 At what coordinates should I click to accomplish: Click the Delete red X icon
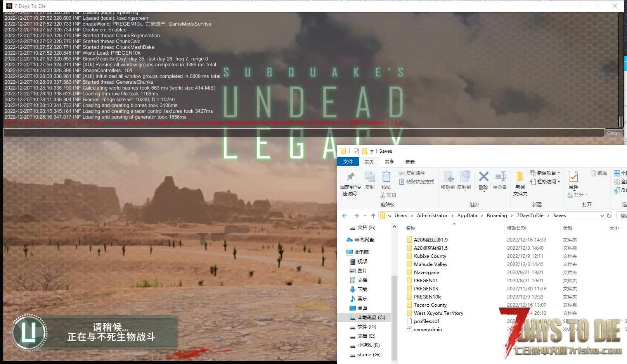(483, 177)
